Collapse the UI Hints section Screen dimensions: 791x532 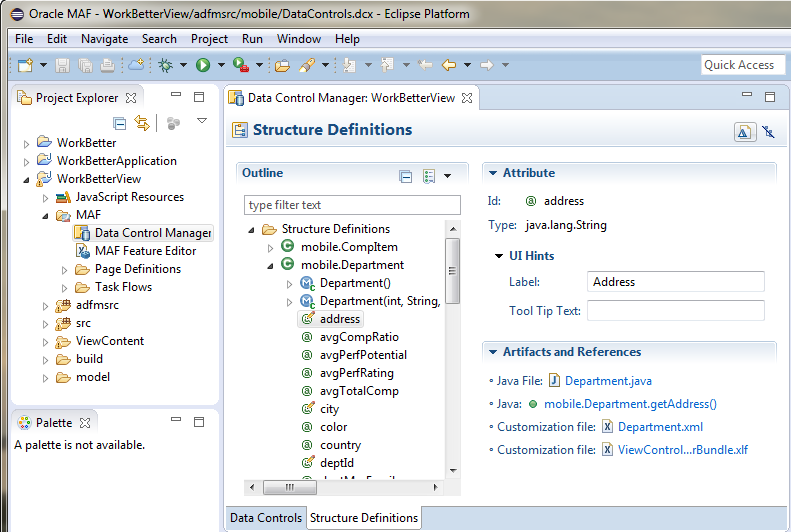pos(499,256)
